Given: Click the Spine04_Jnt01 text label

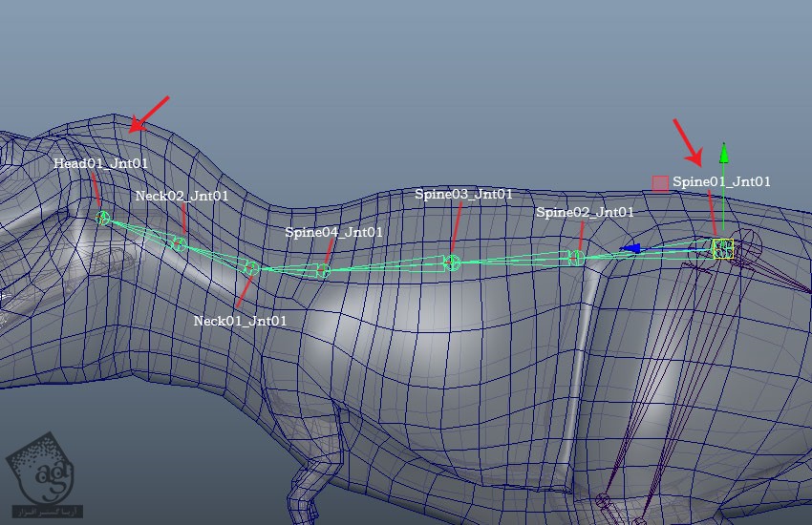Looking at the screenshot, I should point(333,232).
